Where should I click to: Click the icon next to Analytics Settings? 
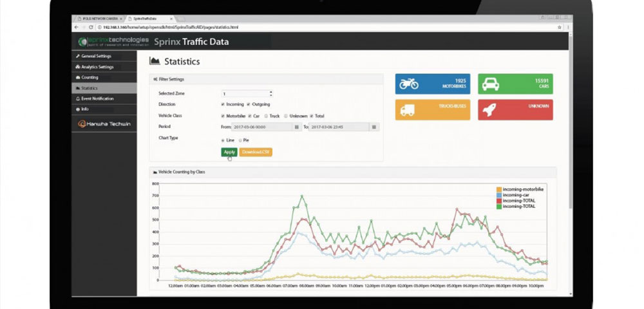78,66
